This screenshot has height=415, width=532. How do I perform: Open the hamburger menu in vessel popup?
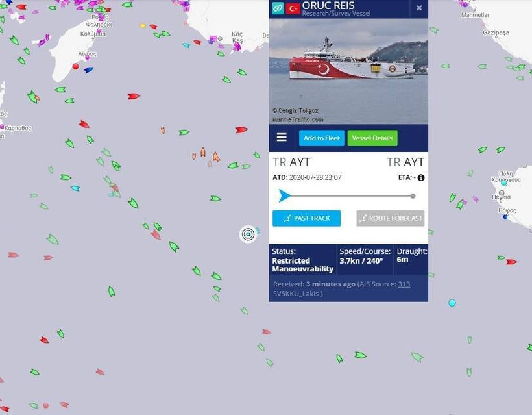[x=282, y=138]
